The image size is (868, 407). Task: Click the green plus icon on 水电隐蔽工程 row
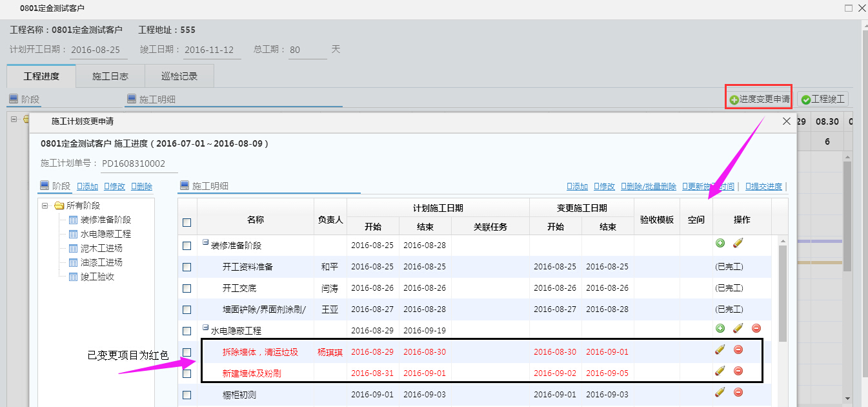tap(720, 328)
